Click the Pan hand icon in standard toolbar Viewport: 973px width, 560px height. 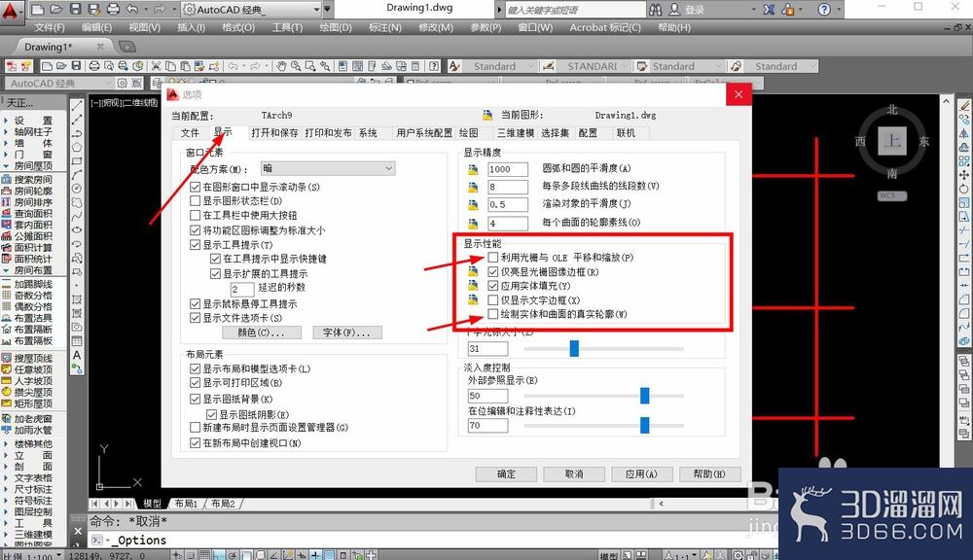tap(282, 66)
